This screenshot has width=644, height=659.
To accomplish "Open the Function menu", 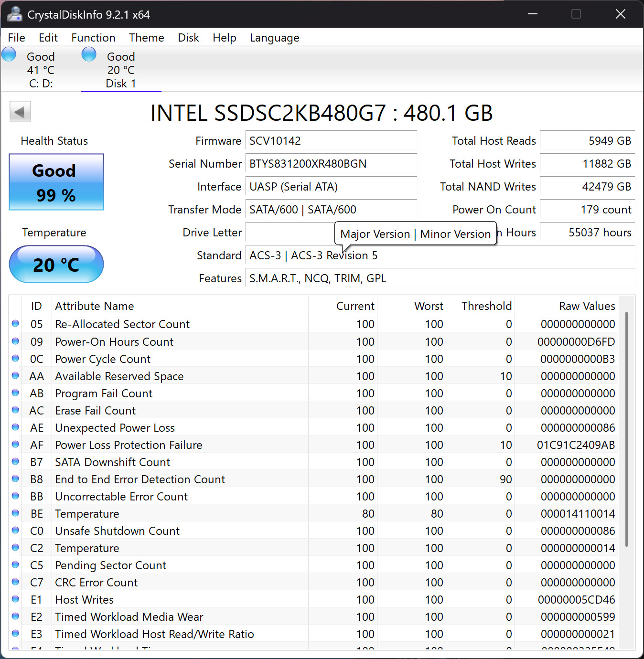I will pos(93,38).
